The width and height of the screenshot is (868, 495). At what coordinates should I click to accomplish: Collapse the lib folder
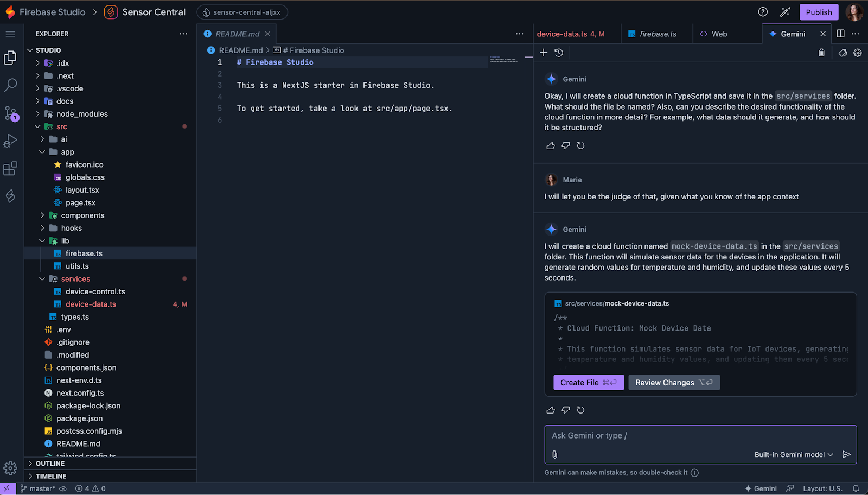click(x=42, y=241)
